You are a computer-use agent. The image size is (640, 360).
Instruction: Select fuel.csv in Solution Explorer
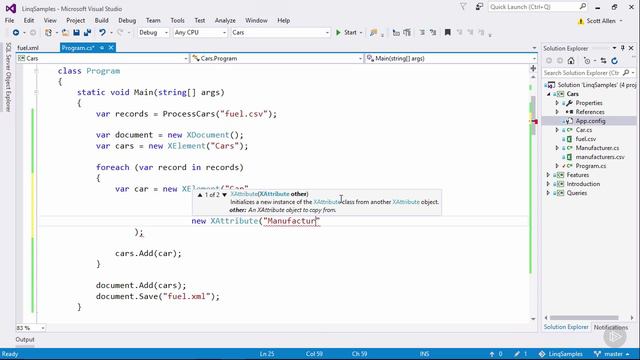tap(586, 139)
